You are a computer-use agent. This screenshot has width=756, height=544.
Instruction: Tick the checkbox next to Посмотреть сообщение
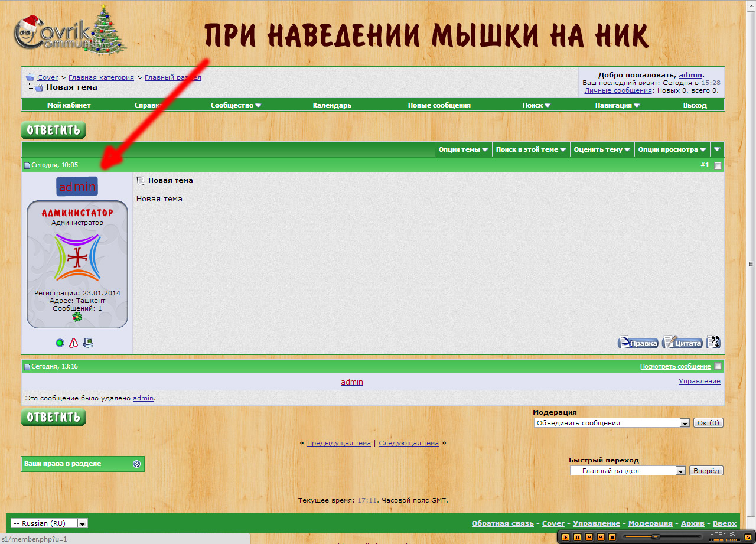[x=718, y=366]
